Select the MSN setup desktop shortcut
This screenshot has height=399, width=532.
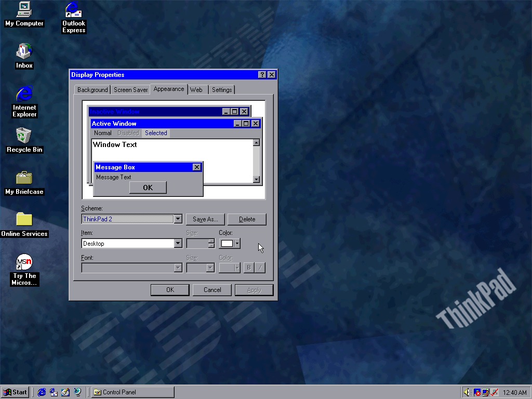point(24,262)
